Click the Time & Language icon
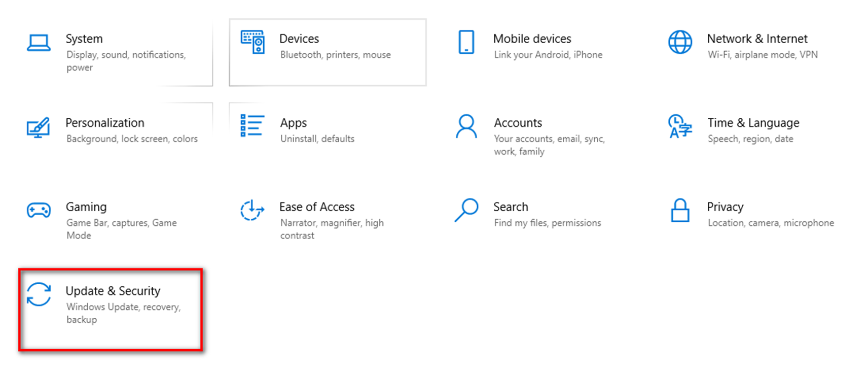 click(680, 126)
